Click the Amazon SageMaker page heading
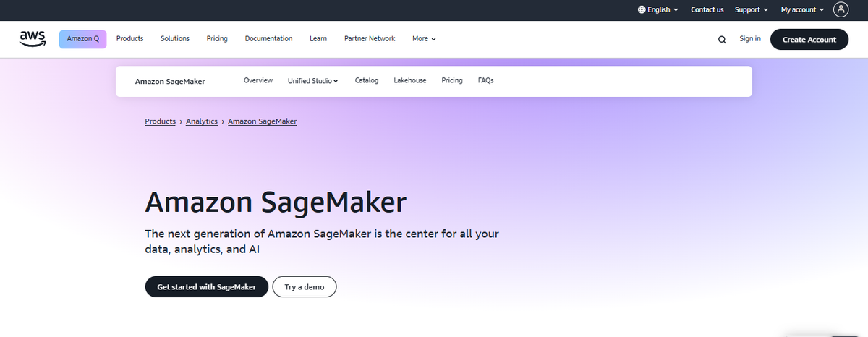 tap(276, 202)
